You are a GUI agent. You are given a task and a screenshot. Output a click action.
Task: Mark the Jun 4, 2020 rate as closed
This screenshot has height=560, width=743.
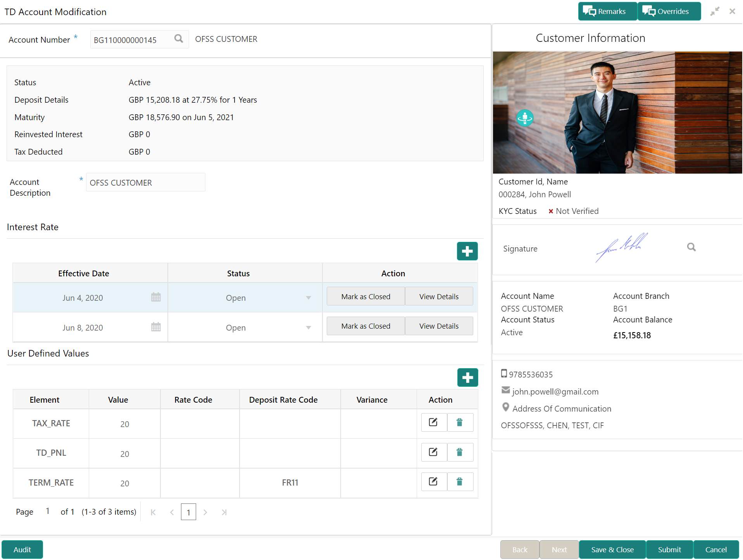(x=365, y=296)
